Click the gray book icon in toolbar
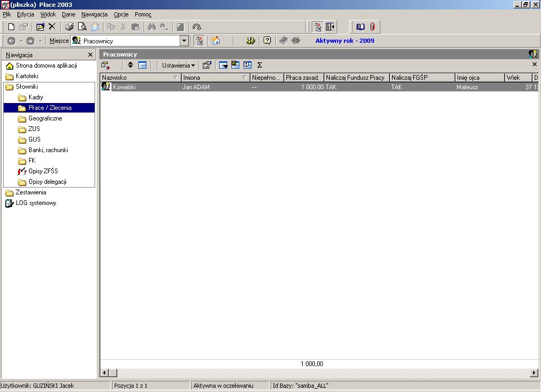This screenshot has height=392, width=541. pos(284,41)
